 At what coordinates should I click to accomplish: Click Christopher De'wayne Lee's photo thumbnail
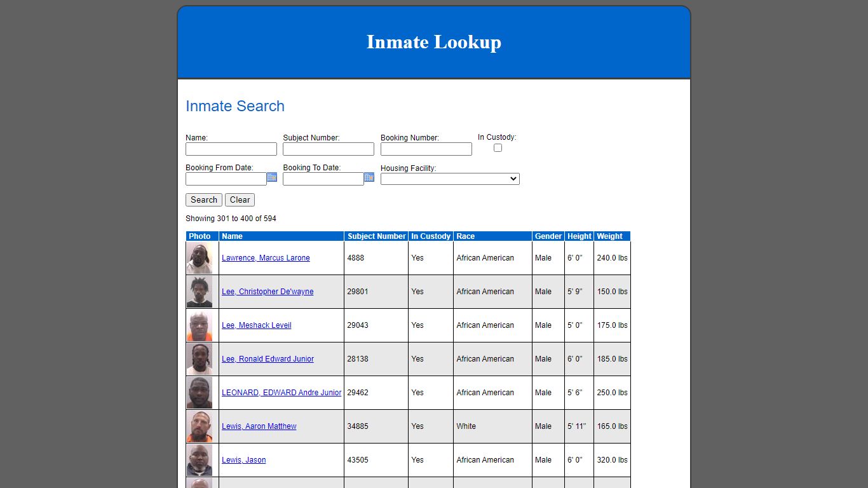[x=200, y=292]
